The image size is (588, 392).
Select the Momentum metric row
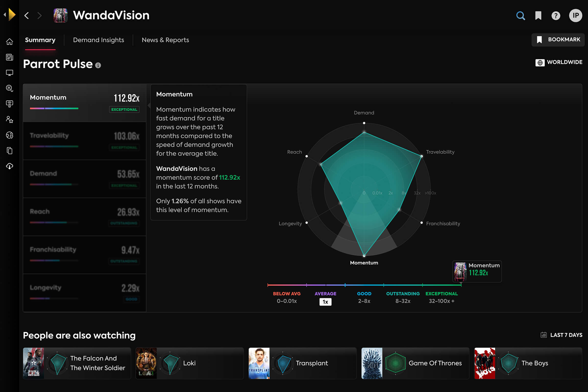coord(85,103)
